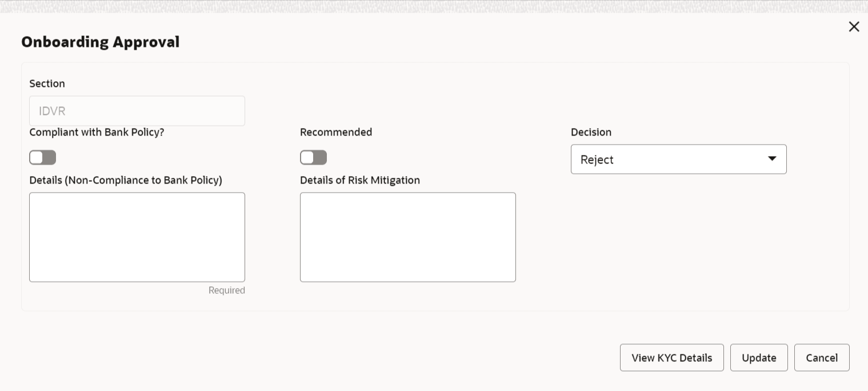Click the Compliant with Bank Policy? label
Screen dimensions: 868x391
pyautogui.click(x=97, y=132)
